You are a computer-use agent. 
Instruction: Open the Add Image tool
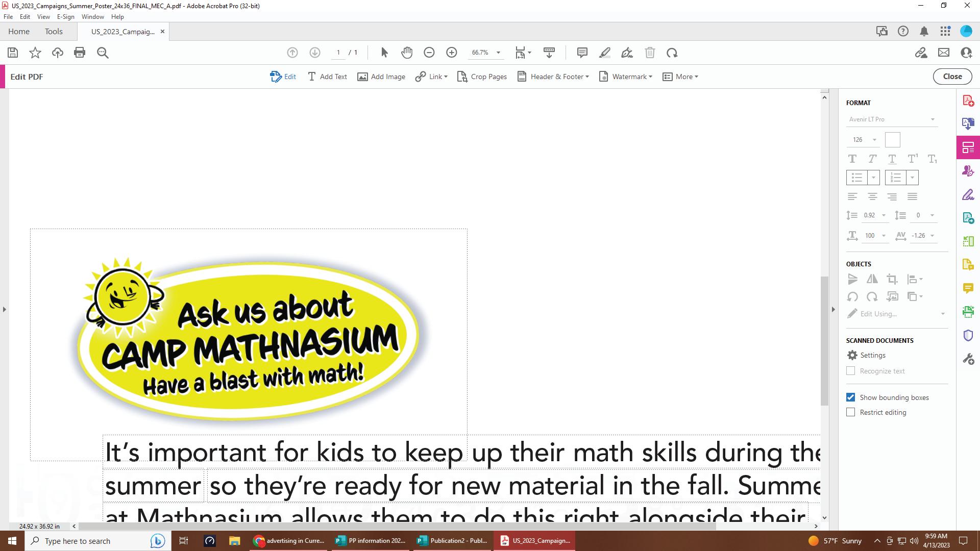pos(381,77)
